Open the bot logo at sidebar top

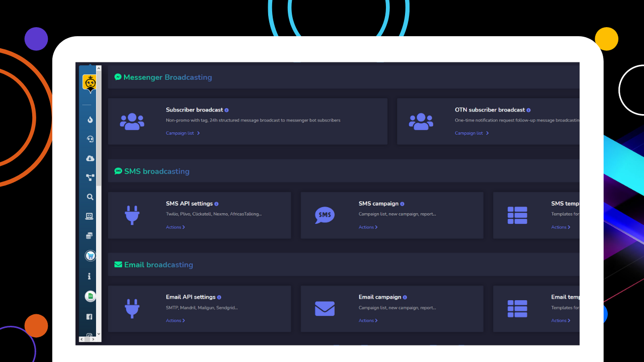(x=90, y=82)
